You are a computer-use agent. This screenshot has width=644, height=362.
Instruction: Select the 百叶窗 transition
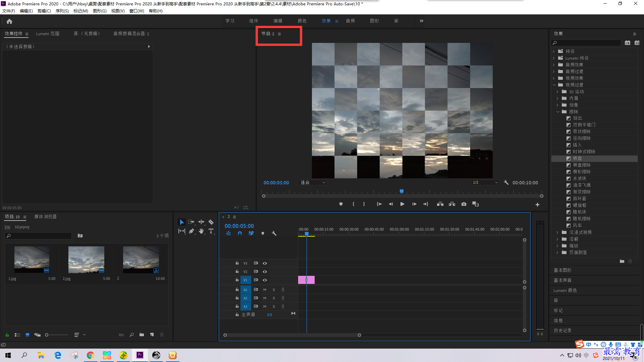pos(579,198)
